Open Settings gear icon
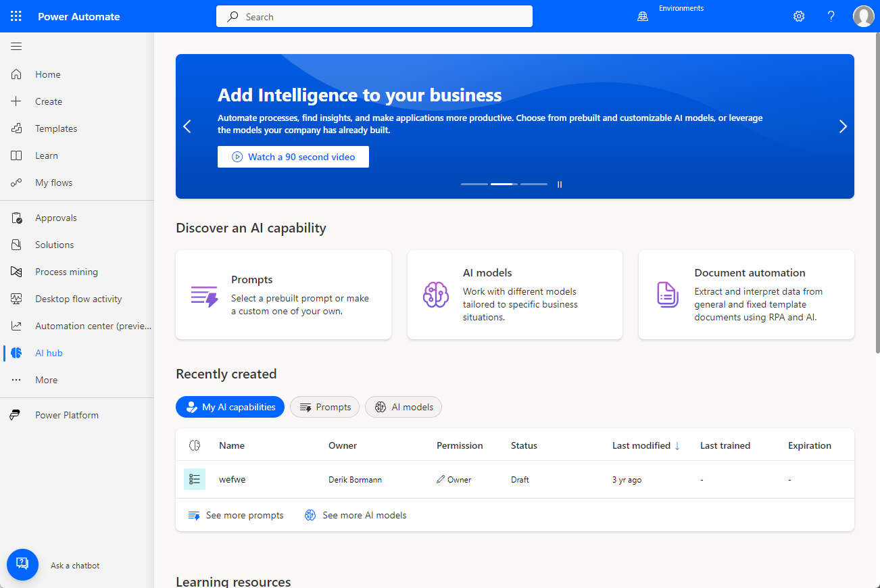Image resolution: width=880 pixels, height=588 pixels. (799, 16)
